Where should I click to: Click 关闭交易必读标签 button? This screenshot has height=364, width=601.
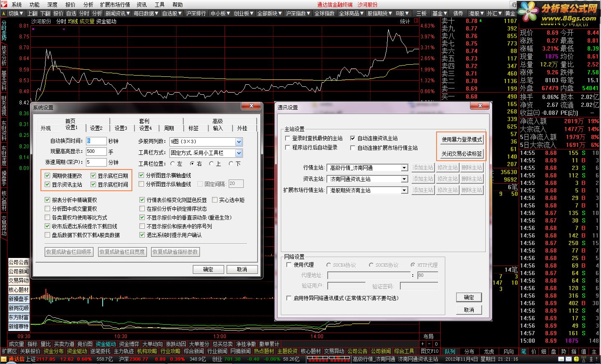click(x=462, y=154)
